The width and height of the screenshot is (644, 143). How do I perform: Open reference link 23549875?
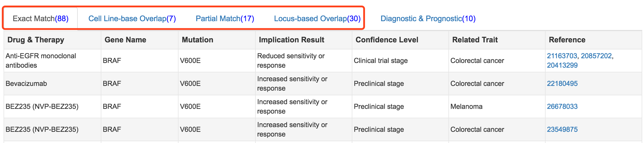(x=562, y=129)
